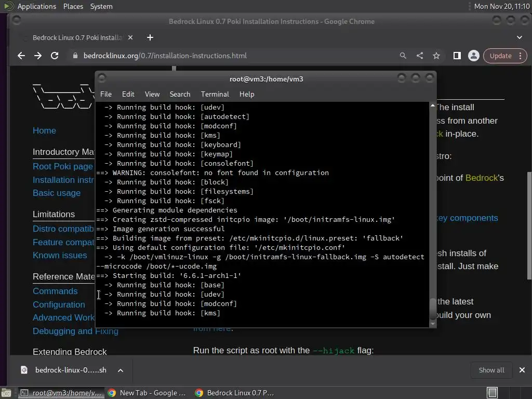Close the Bedrock Linux tab

click(130, 37)
